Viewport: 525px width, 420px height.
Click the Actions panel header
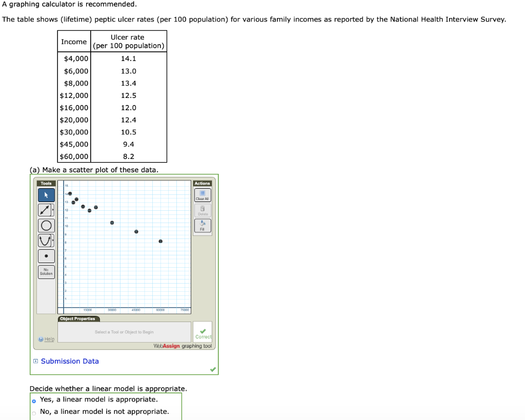point(202,183)
